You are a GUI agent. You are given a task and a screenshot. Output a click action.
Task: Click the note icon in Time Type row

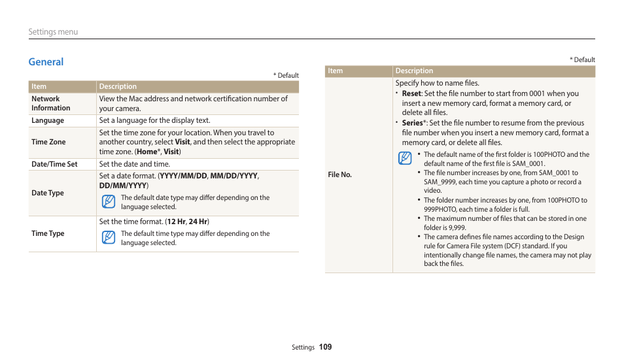click(108, 237)
